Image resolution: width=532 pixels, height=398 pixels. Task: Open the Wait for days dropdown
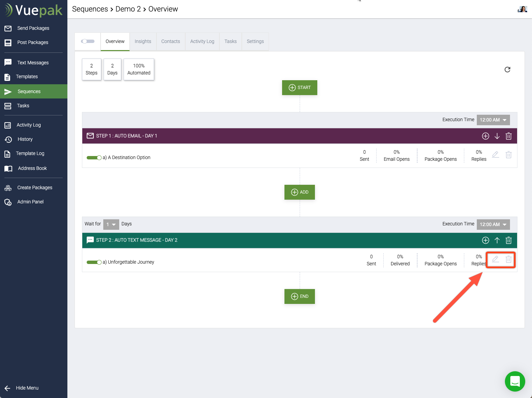[111, 224]
